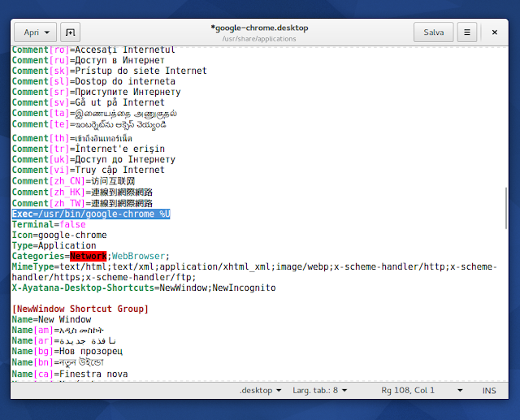Viewport: 520px width, 420px height.
Task: Save the file with Salva
Action: point(433,32)
